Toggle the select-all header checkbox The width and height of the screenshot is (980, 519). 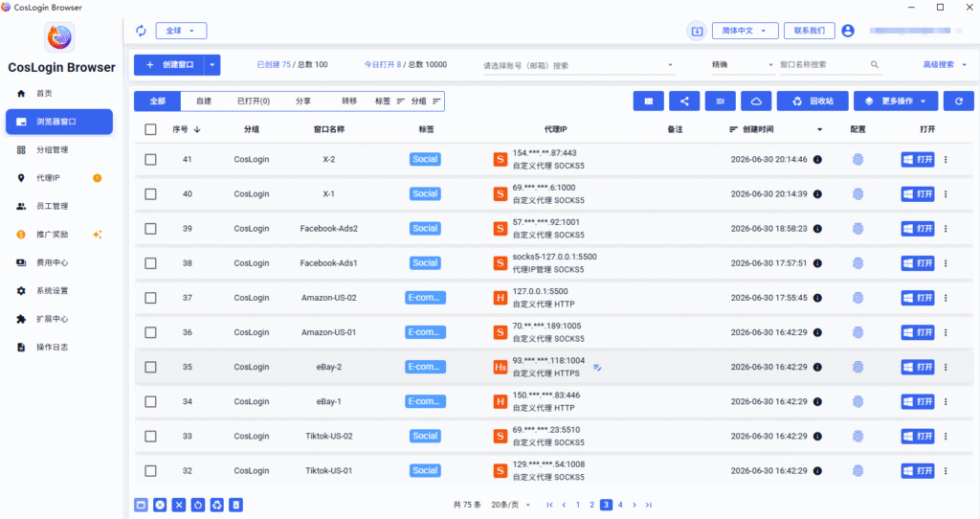click(150, 129)
